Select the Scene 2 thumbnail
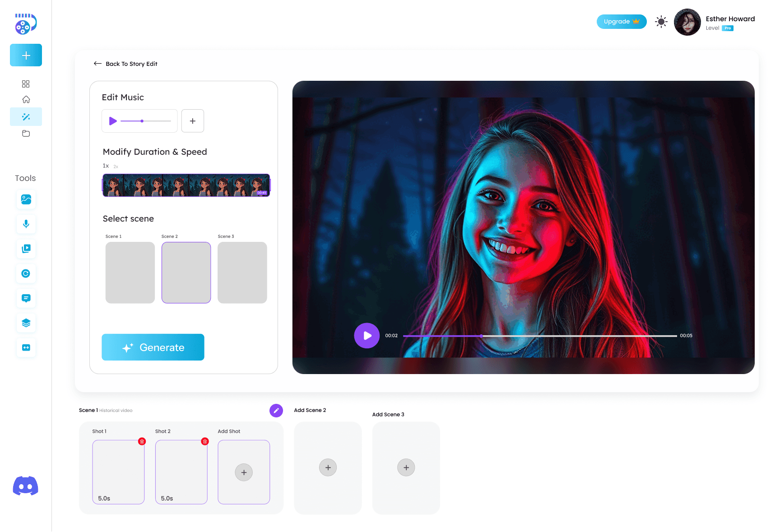Viewport: 780px width, 532px height. tap(186, 273)
